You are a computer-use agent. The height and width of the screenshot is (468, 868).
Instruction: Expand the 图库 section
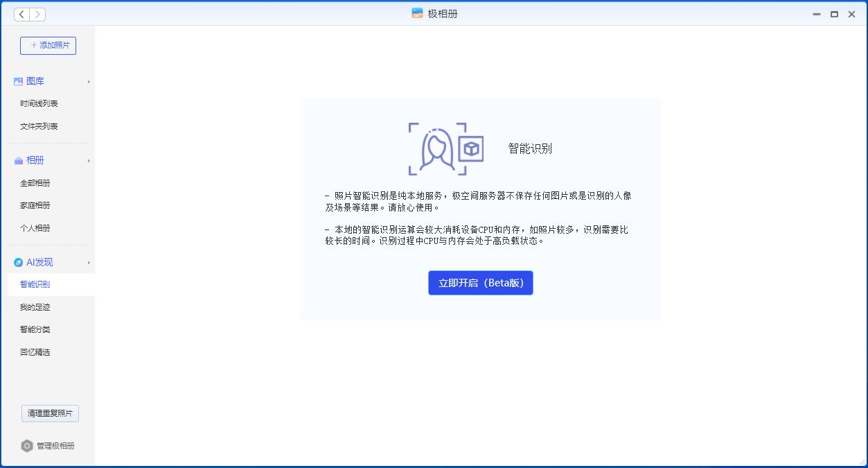[x=87, y=81]
